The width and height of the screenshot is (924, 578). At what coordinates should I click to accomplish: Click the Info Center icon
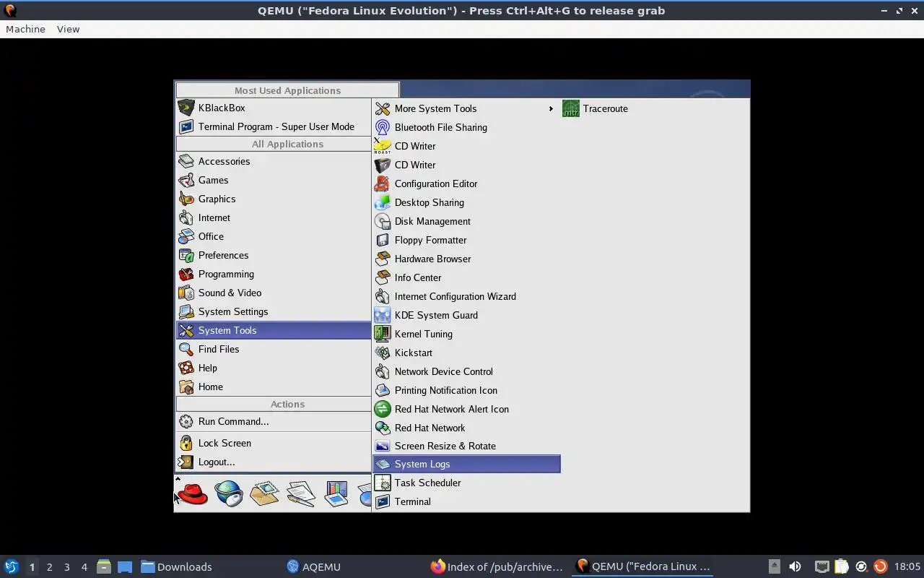(383, 277)
